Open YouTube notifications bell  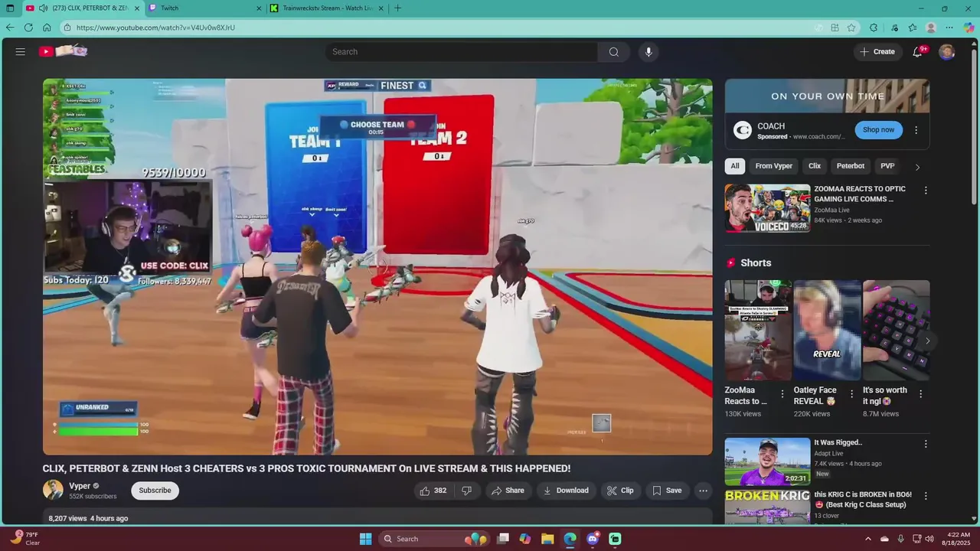[918, 52]
